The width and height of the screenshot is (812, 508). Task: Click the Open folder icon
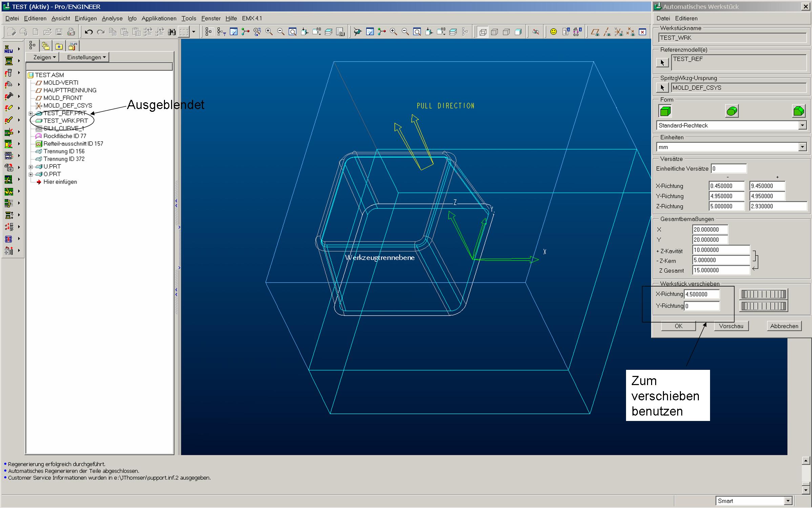coord(47,32)
